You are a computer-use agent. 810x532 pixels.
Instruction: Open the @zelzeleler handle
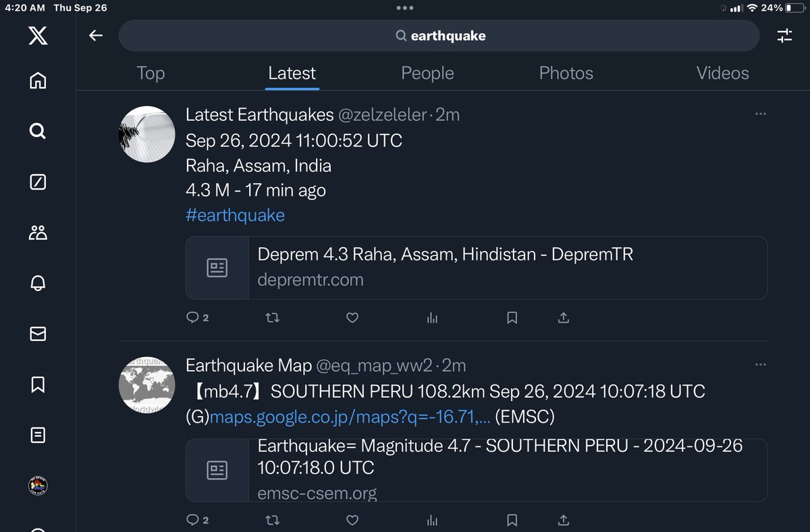pyautogui.click(x=381, y=115)
